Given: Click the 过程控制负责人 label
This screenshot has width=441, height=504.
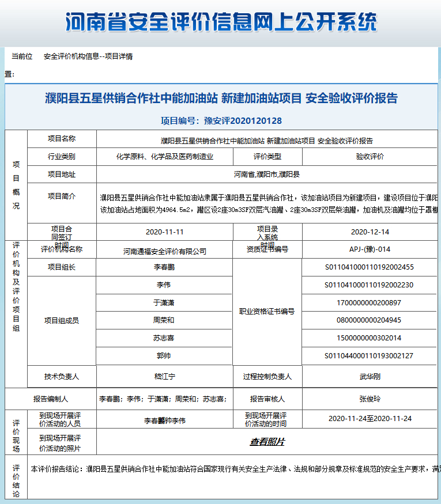Looking at the screenshot, I should tap(267, 376).
